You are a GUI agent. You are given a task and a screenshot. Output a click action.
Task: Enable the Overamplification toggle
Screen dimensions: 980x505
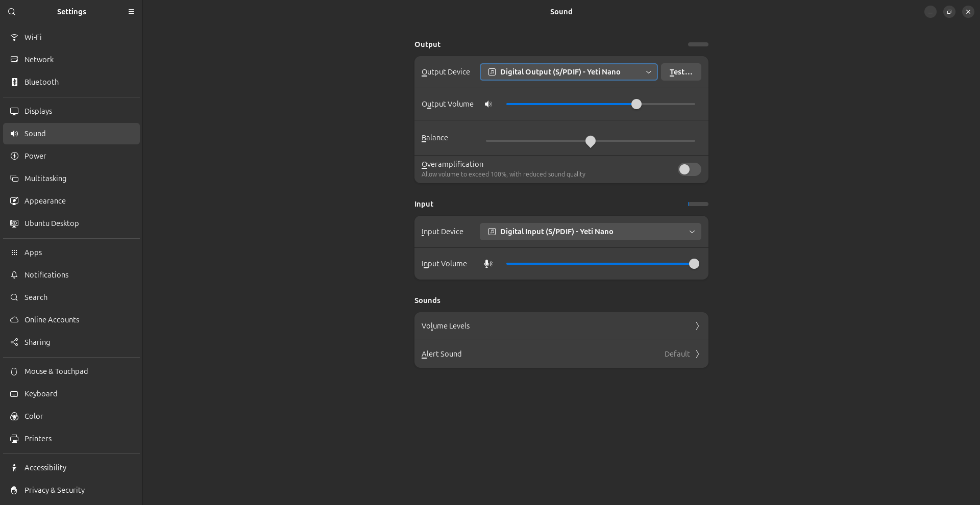click(x=689, y=169)
